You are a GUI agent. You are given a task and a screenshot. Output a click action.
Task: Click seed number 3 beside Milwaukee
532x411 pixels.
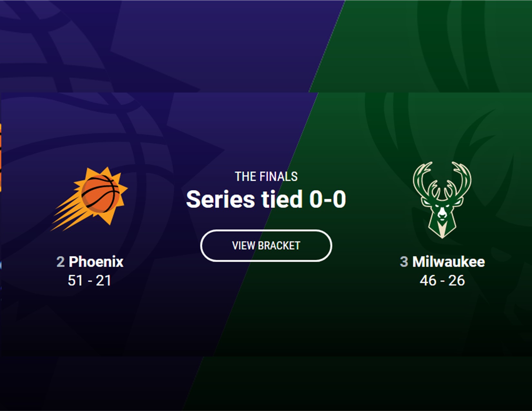coord(404,262)
